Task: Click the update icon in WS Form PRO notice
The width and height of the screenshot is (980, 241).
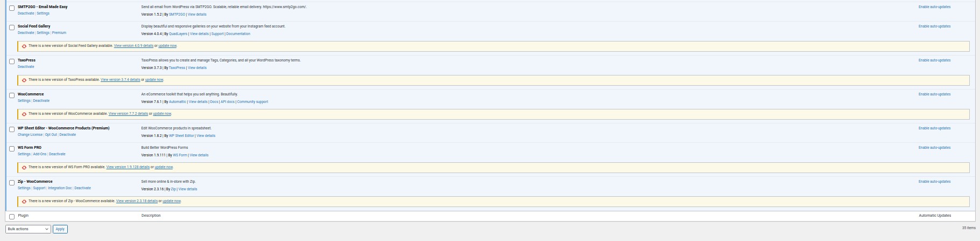Action: pyautogui.click(x=24, y=168)
